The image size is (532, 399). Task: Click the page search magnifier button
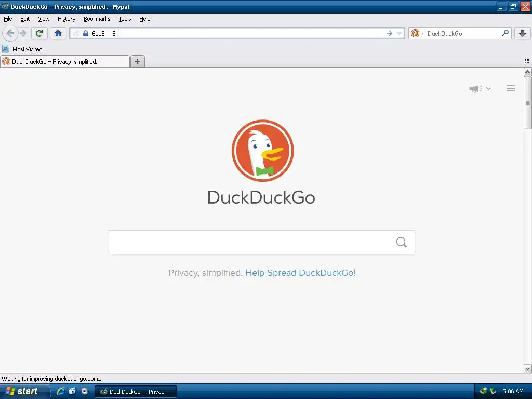point(402,242)
